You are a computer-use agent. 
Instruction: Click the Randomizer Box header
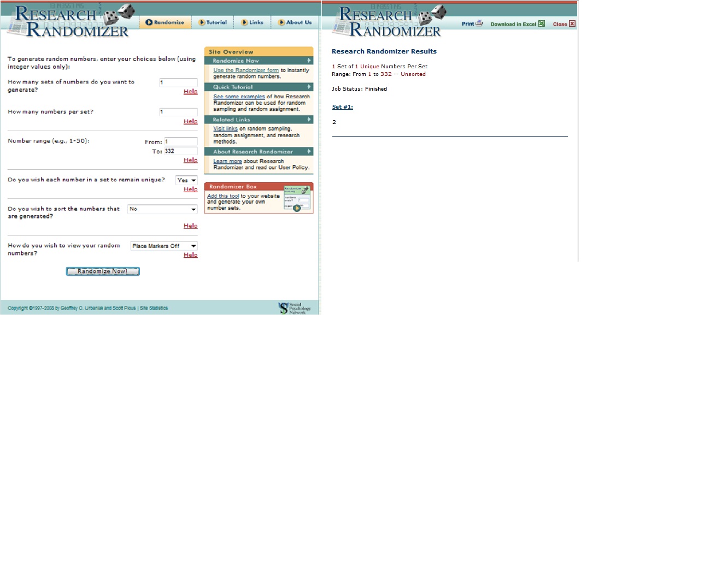(259, 187)
